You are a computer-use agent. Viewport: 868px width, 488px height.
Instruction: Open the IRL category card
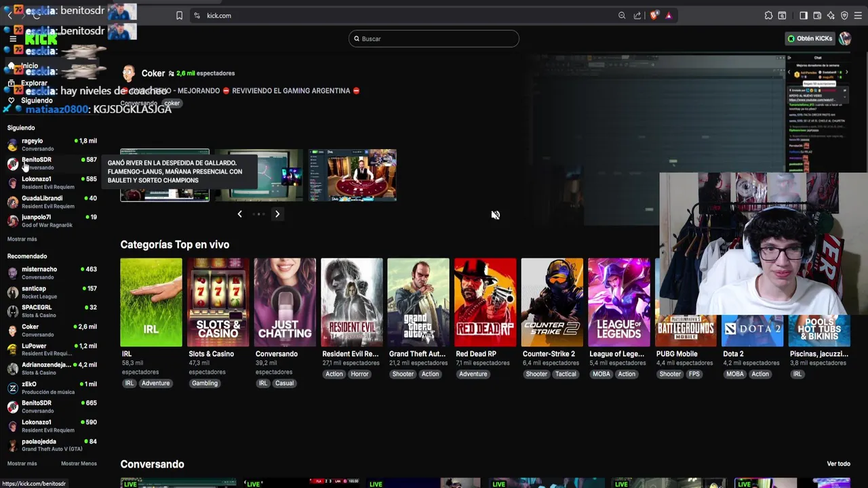[x=151, y=302]
